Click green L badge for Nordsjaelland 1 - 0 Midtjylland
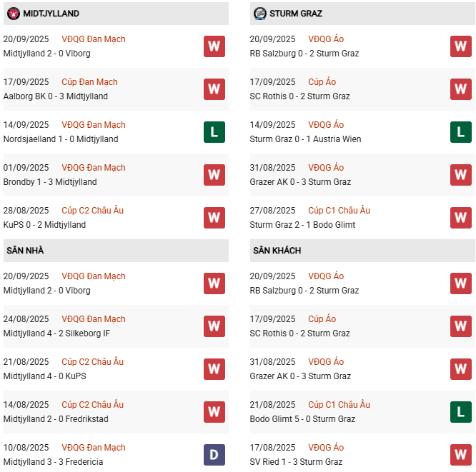Image resolution: width=476 pixels, height=472 pixels. point(214,132)
